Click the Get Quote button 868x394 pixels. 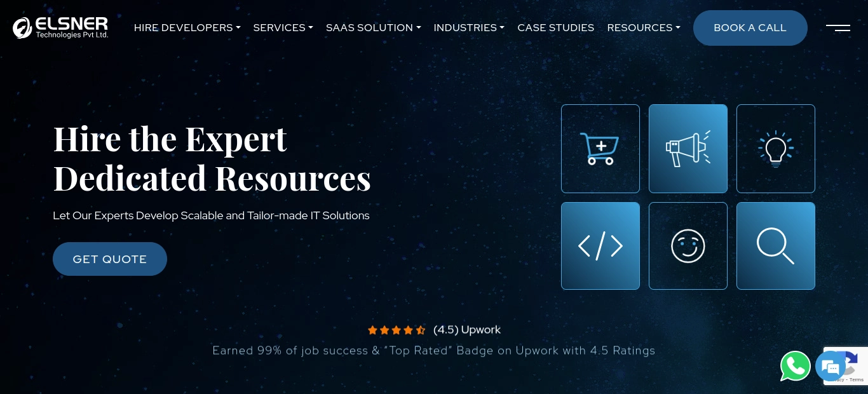110,259
